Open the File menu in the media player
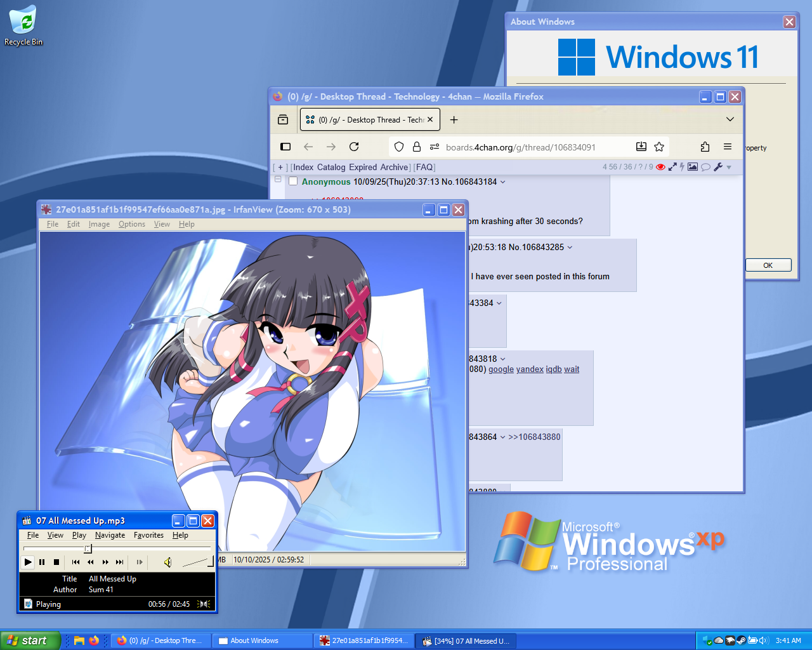The height and width of the screenshot is (650, 812). (x=33, y=535)
